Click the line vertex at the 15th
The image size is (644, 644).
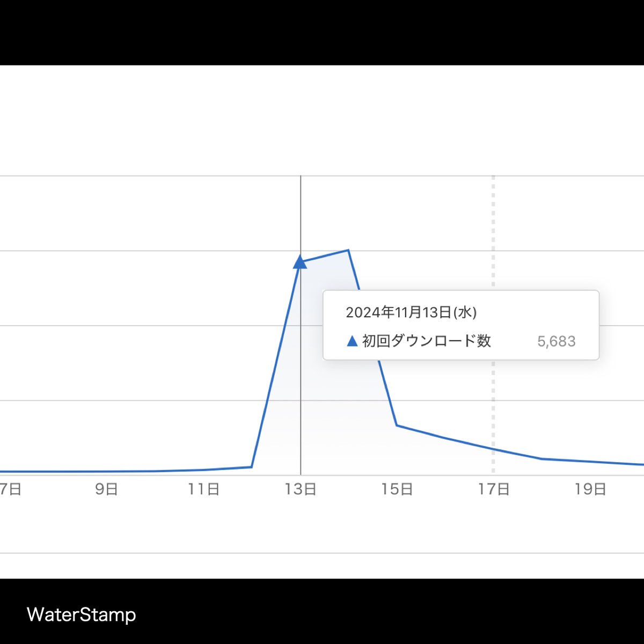(x=397, y=426)
